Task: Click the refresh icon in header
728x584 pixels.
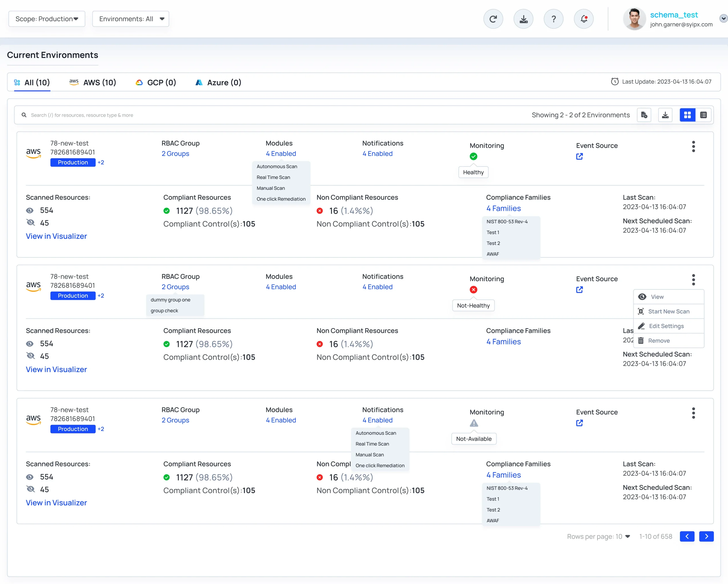Action: pyautogui.click(x=493, y=19)
